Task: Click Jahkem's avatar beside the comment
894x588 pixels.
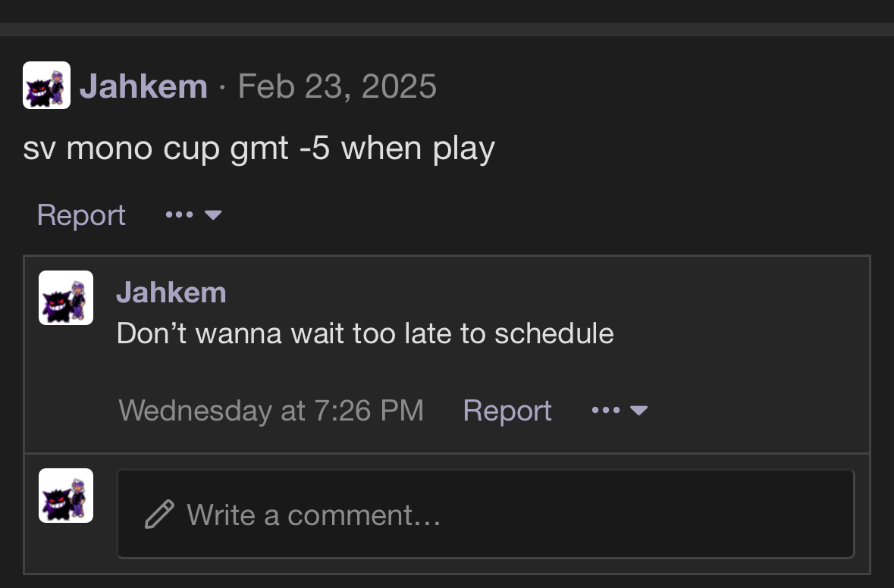Action: pyautogui.click(x=66, y=298)
